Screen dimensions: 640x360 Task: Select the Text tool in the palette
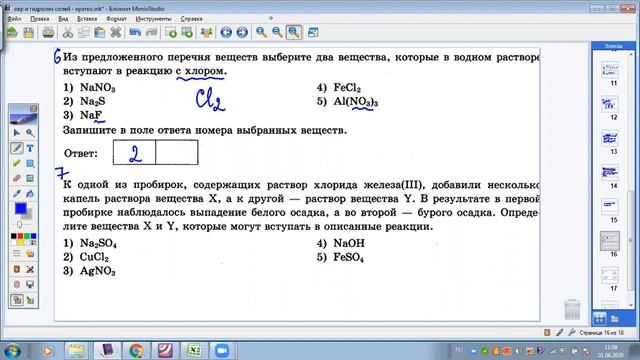[30, 148]
